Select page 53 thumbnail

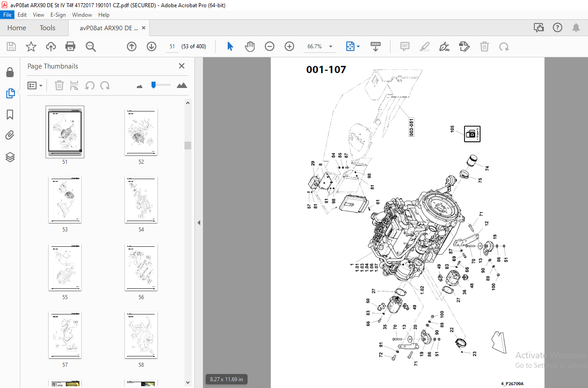click(65, 200)
